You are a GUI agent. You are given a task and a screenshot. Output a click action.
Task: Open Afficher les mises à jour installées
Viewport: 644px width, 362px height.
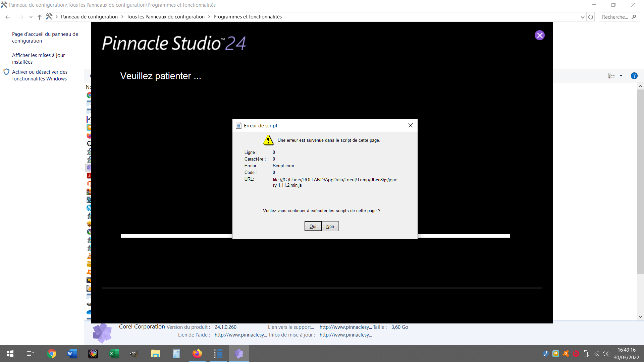coord(38,58)
